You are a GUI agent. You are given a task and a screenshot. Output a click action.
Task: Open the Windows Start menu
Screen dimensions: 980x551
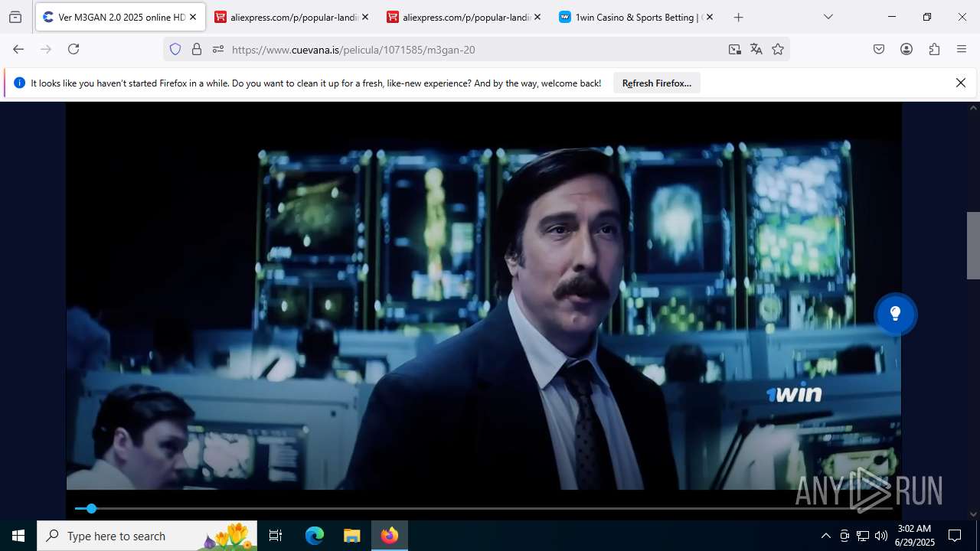[x=18, y=536]
